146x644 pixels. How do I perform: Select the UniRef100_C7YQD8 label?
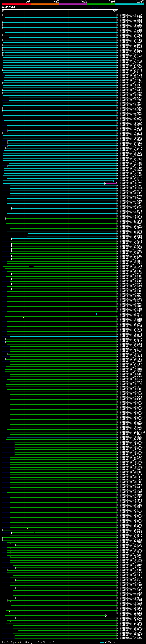tap(131, 201)
